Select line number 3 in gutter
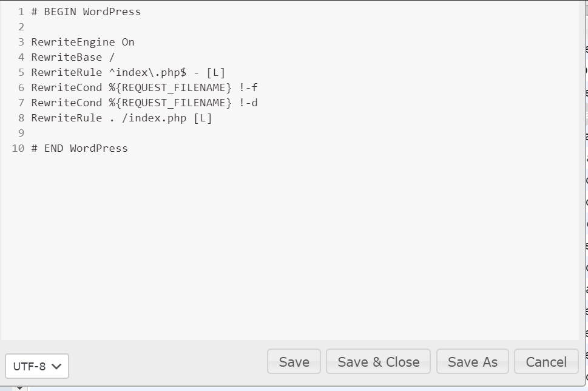Viewport: 588px width, 391px height. click(x=21, y=42)
